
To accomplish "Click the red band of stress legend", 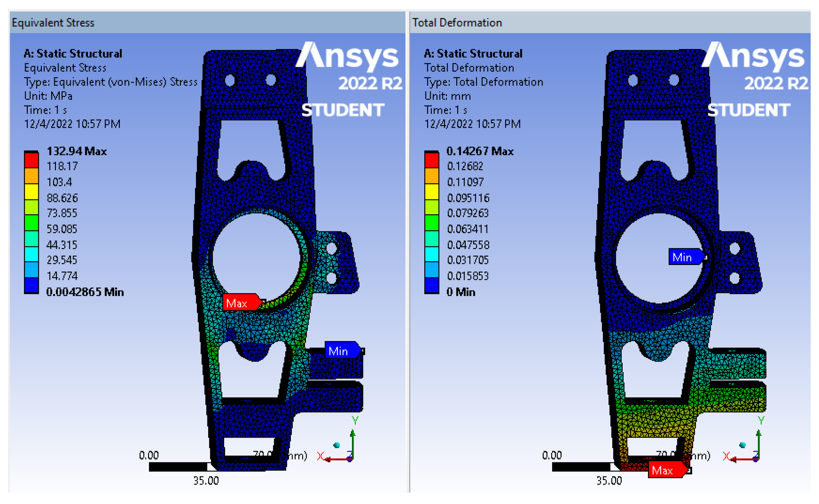I will [x=31, y=160].
